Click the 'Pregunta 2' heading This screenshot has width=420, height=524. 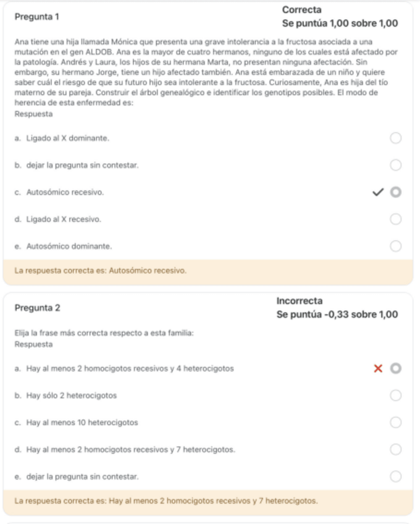coord(37,308)
